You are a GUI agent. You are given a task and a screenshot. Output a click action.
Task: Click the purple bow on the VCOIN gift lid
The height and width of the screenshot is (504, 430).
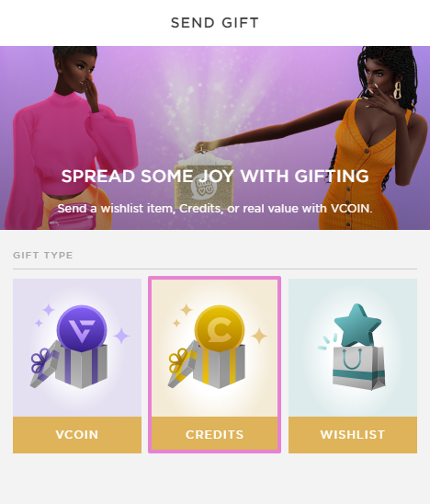pyautogui.click(x=42, y=360)
